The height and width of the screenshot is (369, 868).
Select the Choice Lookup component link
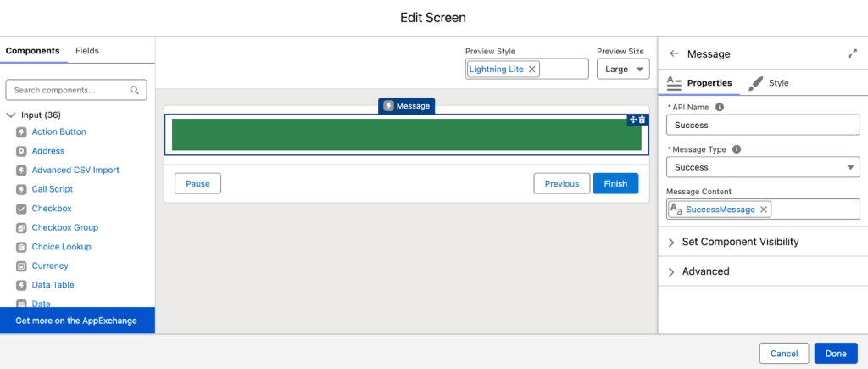tap(61, 247)
